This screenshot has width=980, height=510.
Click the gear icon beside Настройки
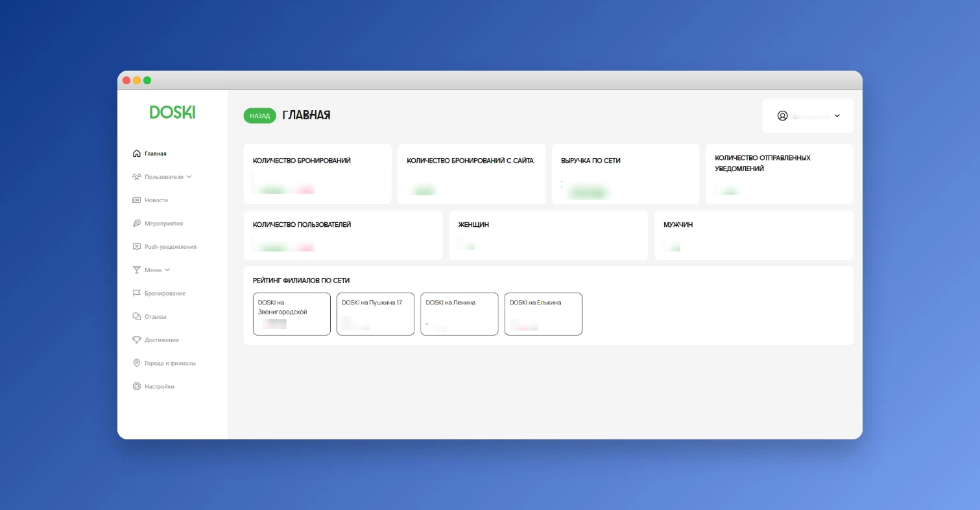(136, 387)
